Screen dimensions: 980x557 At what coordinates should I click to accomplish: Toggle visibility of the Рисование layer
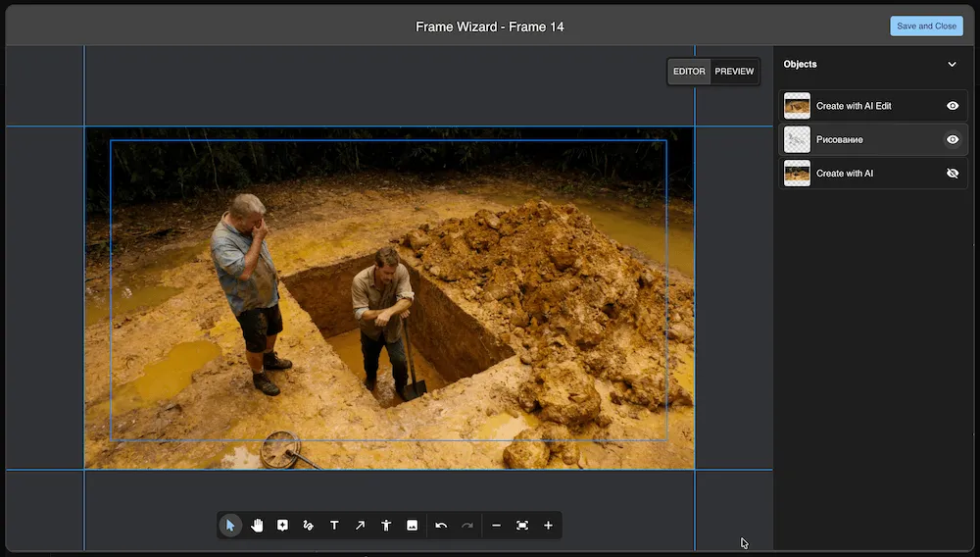(x=953, y=139)
